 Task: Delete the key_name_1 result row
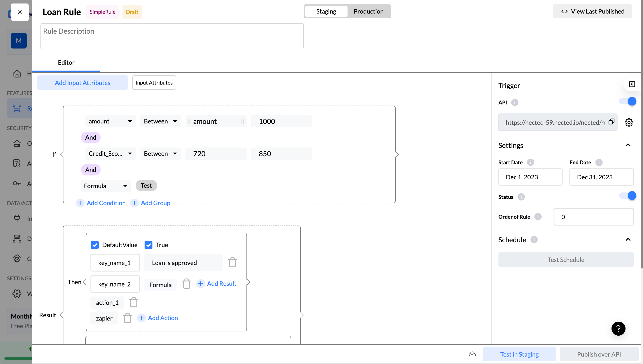tap(232, 262)
